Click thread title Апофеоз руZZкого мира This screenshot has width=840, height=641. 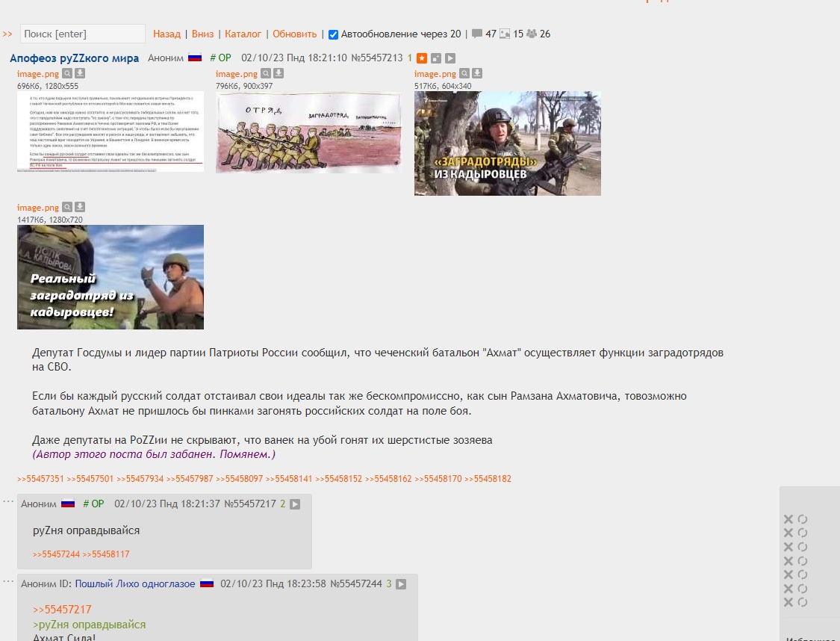coord(75,58)
